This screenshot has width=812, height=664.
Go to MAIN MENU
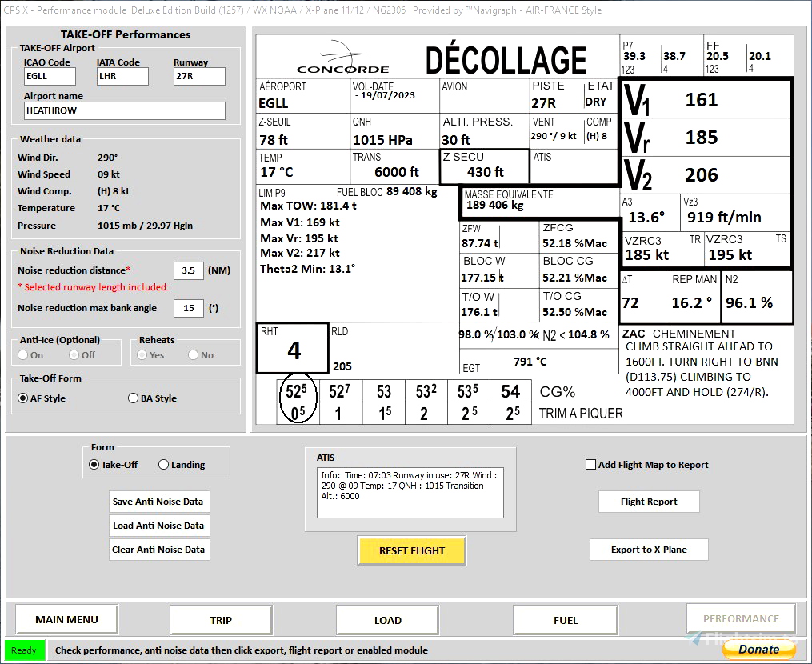click(67, 619)
